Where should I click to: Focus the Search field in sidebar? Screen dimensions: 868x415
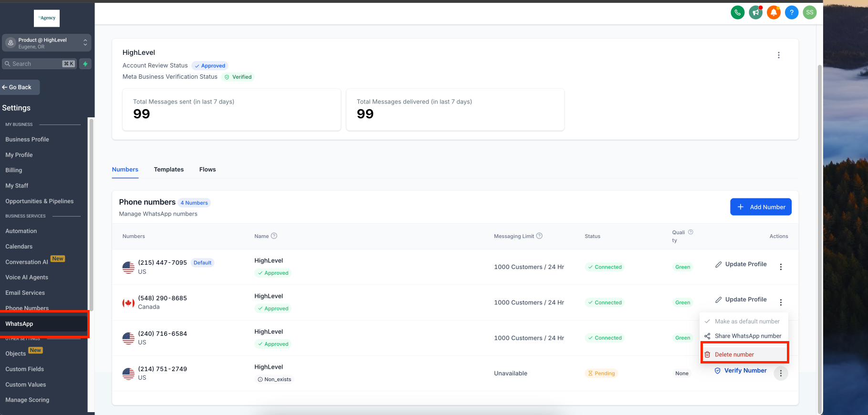tap(39, 64)
